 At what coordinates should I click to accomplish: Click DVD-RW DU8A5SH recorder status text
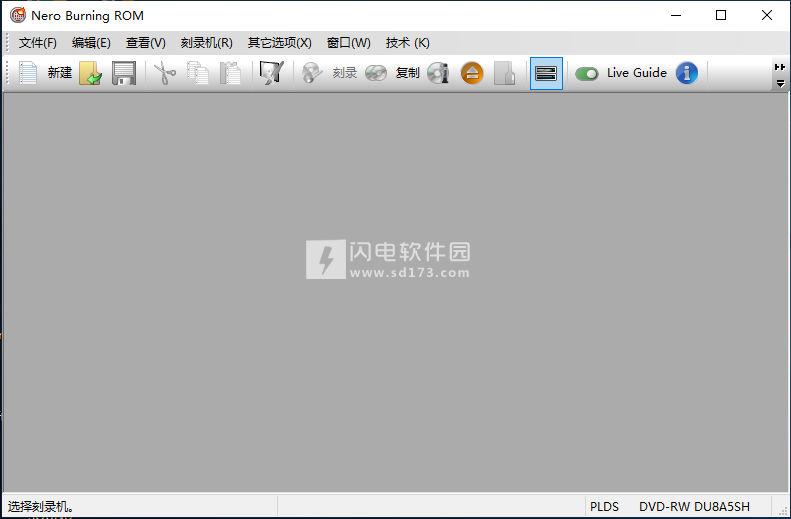click(694, 506)
